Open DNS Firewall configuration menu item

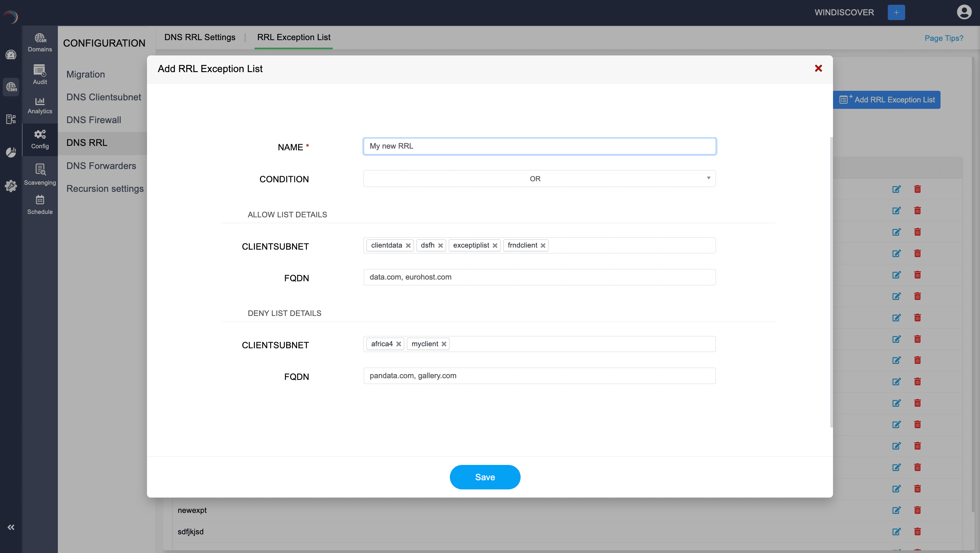click(94, 120)
